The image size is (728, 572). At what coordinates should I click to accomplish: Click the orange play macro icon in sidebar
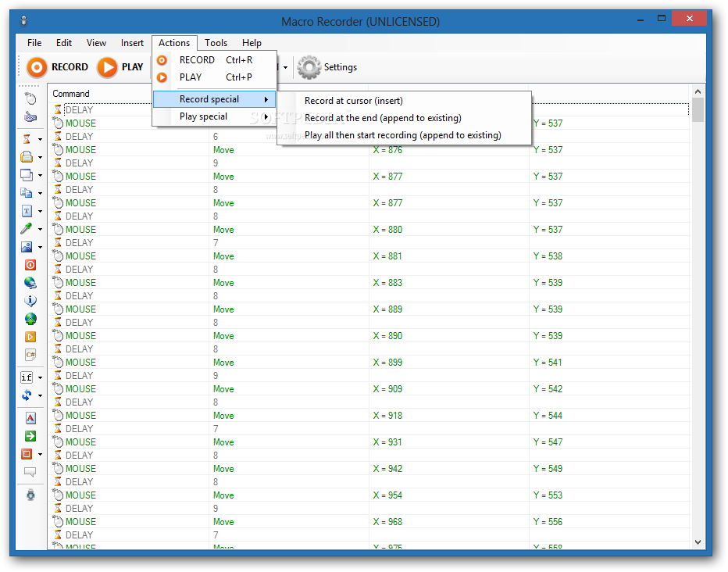pos(30,337)
